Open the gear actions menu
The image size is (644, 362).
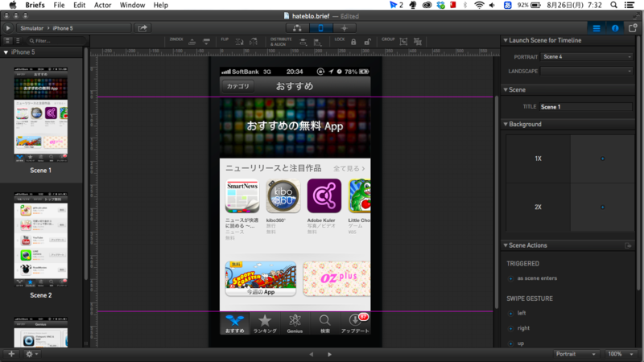coord(31,354)
